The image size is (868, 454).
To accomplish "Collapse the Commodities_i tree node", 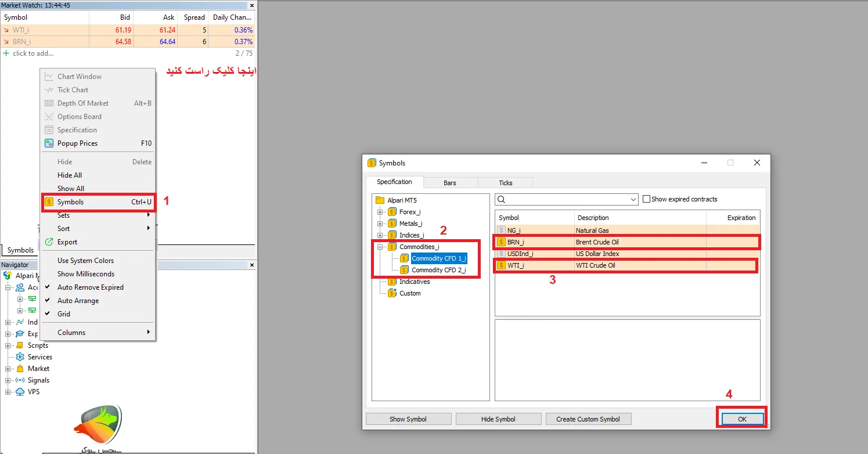I will click(x=380, y=247).
